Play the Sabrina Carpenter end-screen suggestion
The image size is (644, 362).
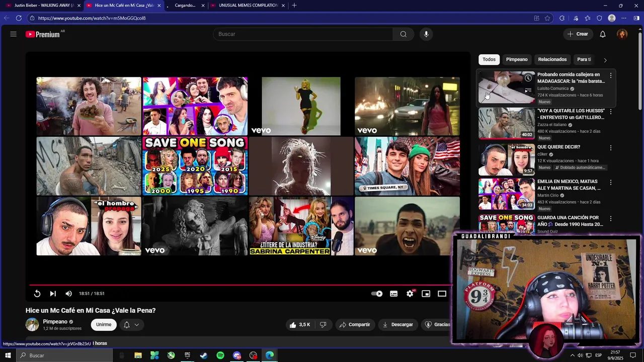coord(301,226)
